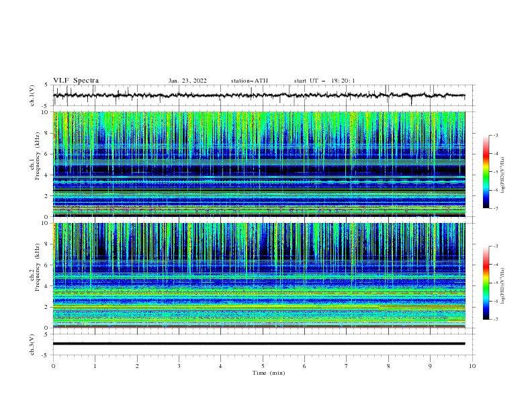Click the ch.1 frequency spectrogram panel
This screenshot has height=411, width=532.
pyautogui.click(x=259, y=164)
